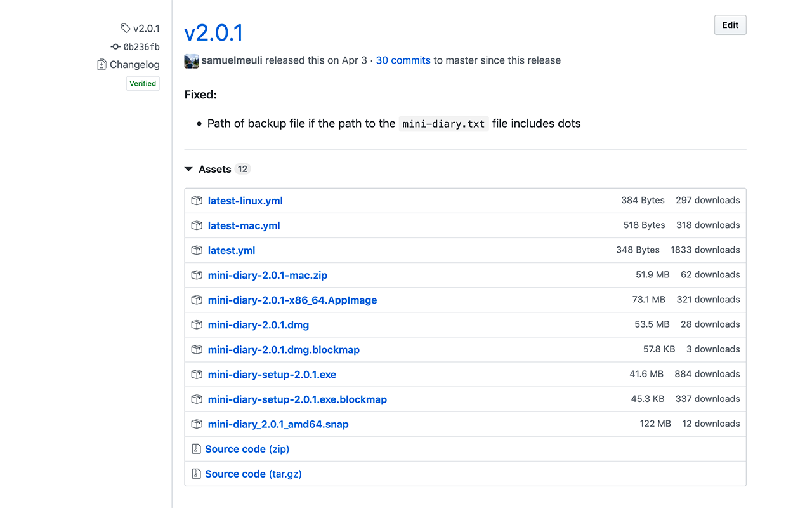
Task: Download latest-mac.yml
Action: tap(244, 225)
